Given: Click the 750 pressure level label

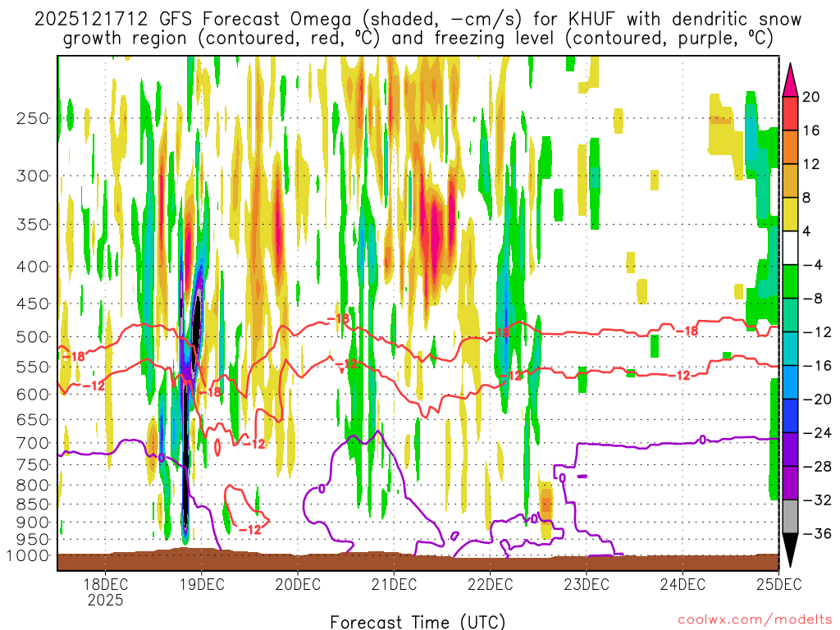Looking at the screenshot, I should 33,465.
